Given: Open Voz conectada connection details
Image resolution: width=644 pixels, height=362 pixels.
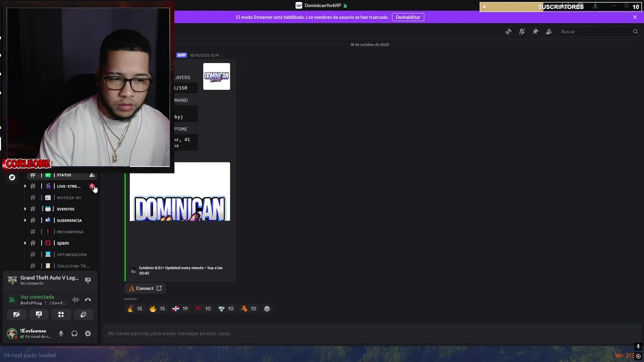Looking at the screenshot, I should pos(37,297).
